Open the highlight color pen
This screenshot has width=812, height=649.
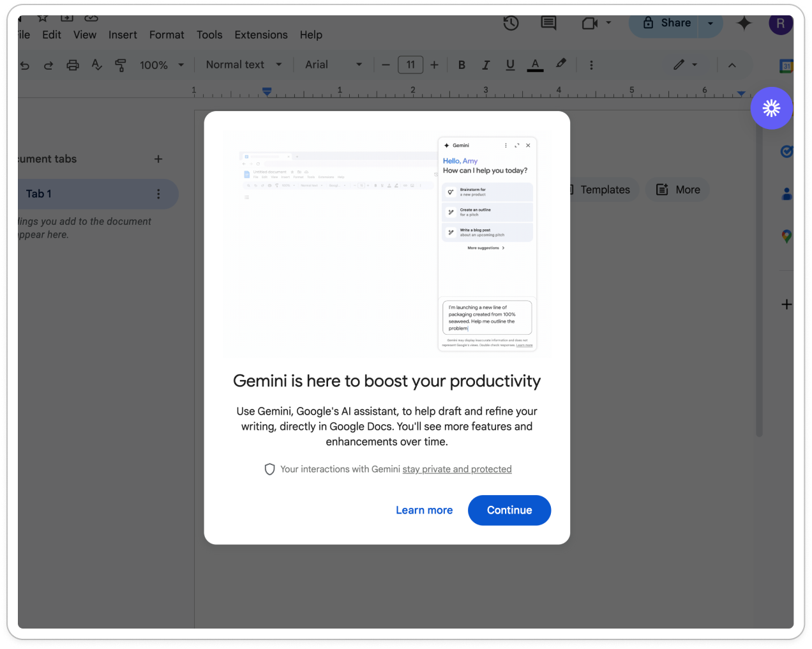pos(560,64)
